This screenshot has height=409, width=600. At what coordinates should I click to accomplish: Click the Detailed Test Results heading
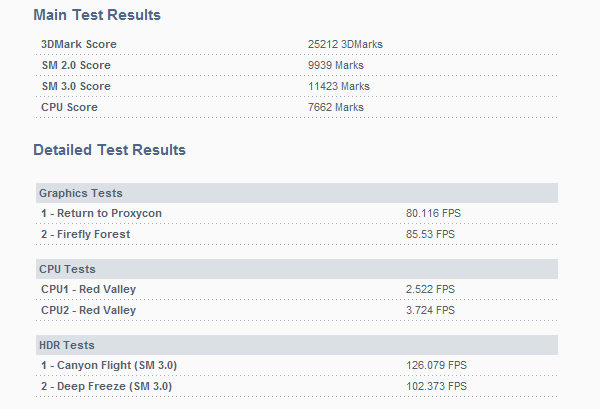click(109, 150)
